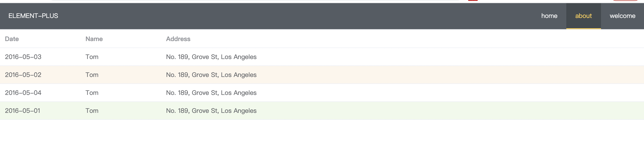Image resolution: width=644 pixels, height=153 pixels.
Task: Click Tom in the 2016-05-04 row
Action: [92, 93]
